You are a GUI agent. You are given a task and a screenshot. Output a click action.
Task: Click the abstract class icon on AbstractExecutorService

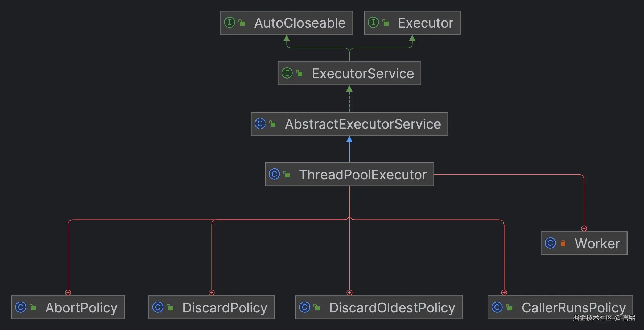pyautogui.click(x=260, y=123)
